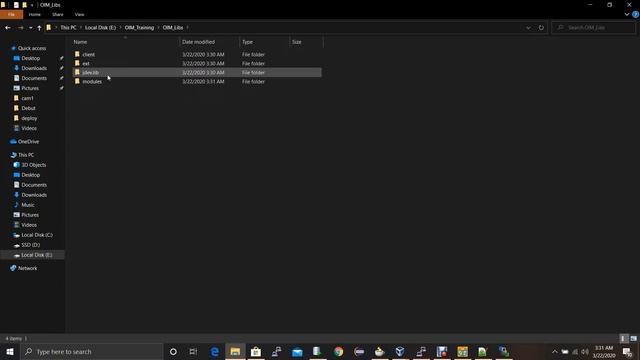Open Debut folder in sidebar
Image resolution: width=640 pixels, height=360 pixels.
pyautogui.click(x=28, y=108)
